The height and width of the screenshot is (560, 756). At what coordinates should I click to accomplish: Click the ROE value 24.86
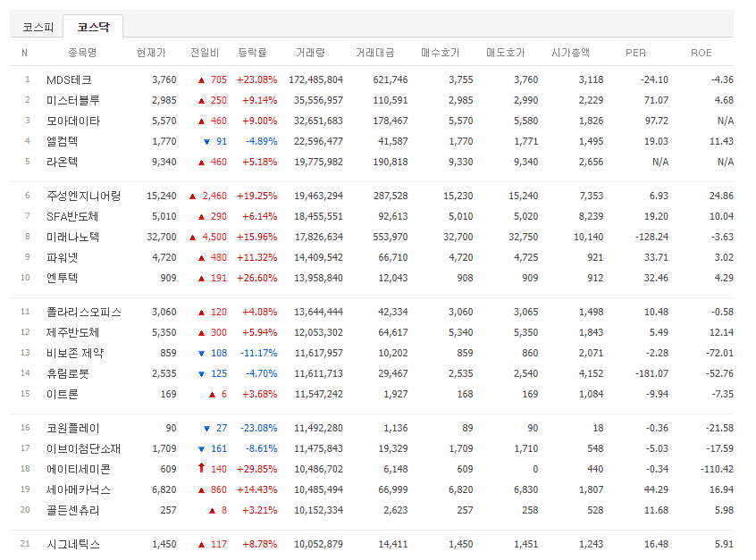pyautogui.click(x=721, y=196)
